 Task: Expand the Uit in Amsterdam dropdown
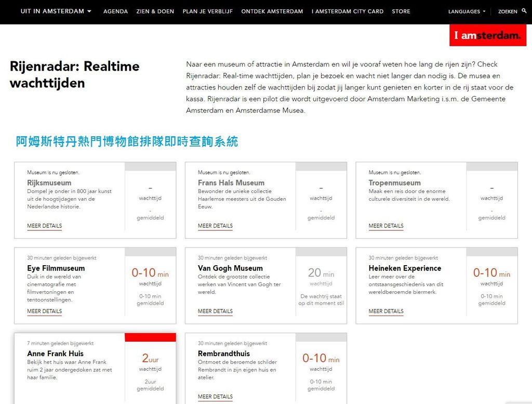(x=56, y=11)
